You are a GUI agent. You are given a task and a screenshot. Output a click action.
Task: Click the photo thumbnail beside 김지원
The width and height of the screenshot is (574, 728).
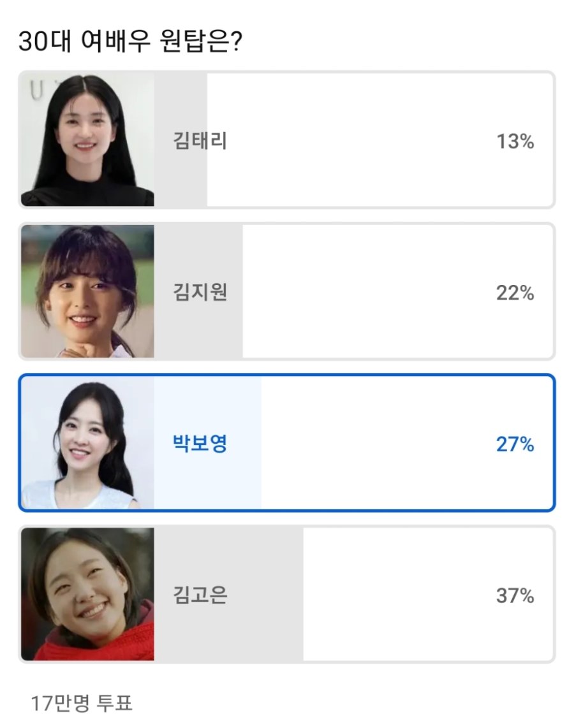click(87, 291)
